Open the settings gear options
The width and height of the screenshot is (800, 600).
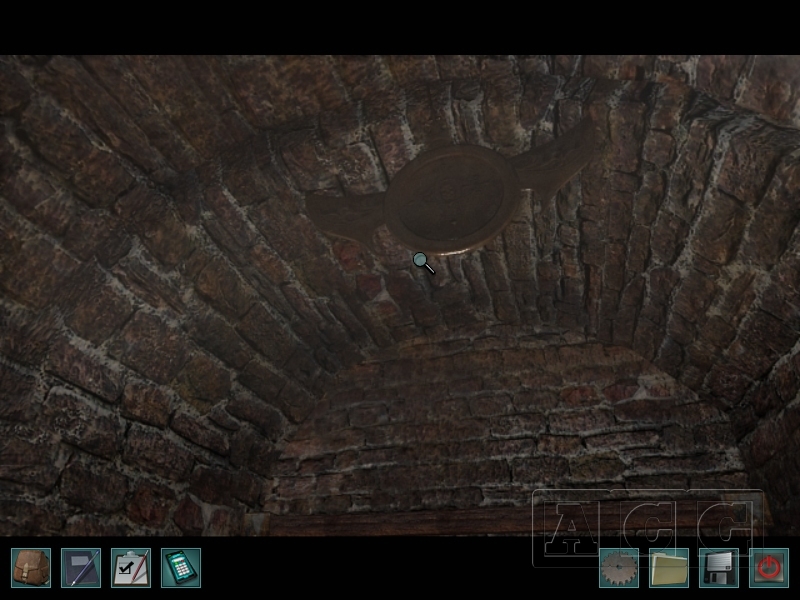click(619, 568)
